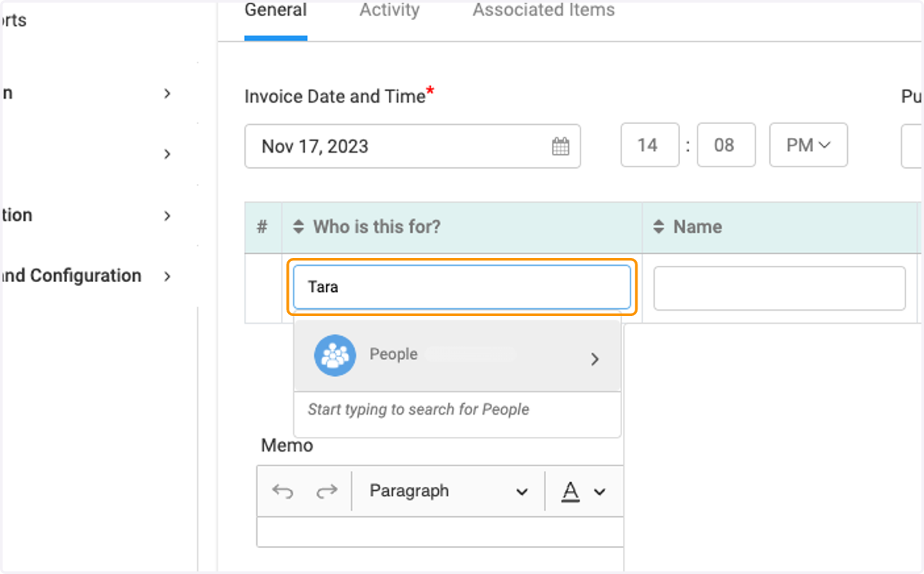Click the minutes field showing 08
Viewport: 924px width, 574px height.
(726, 145)
